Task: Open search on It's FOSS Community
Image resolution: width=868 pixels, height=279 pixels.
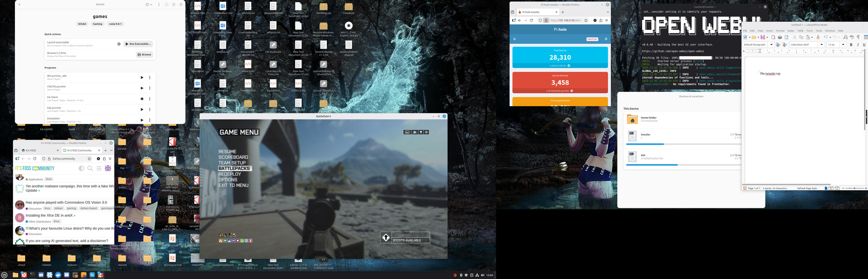Action: click(x=90, y=168)
